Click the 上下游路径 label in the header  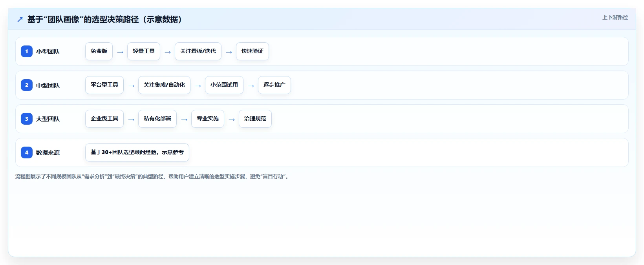click(615, 17)
